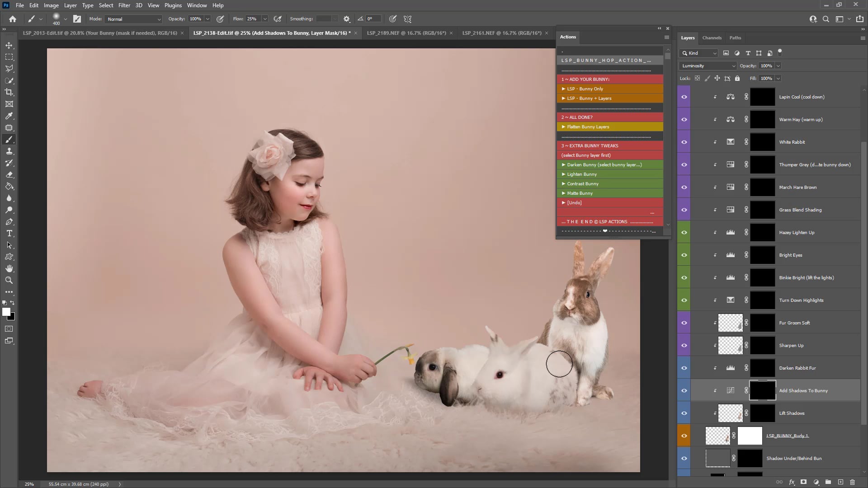
Task: Select the LSP - Bunny Only action
Action: (x=610, y=89)
